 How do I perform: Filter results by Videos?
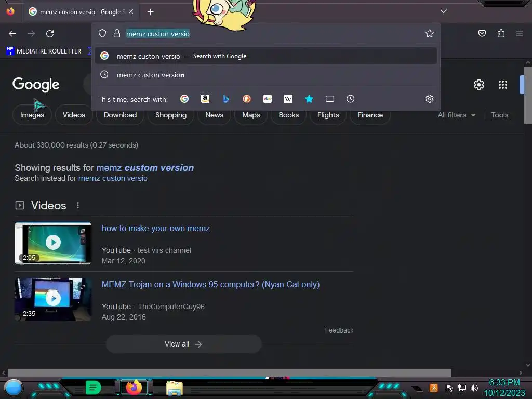click(74, 115)
